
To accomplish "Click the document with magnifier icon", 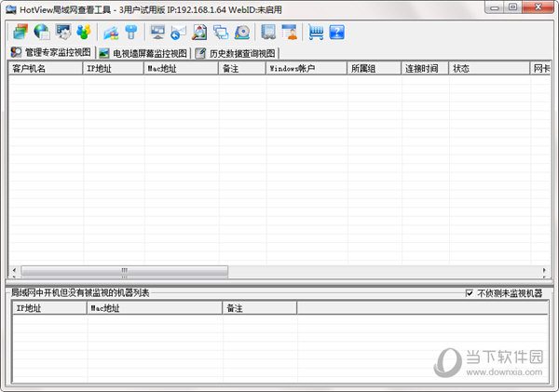I will (199, 32).
